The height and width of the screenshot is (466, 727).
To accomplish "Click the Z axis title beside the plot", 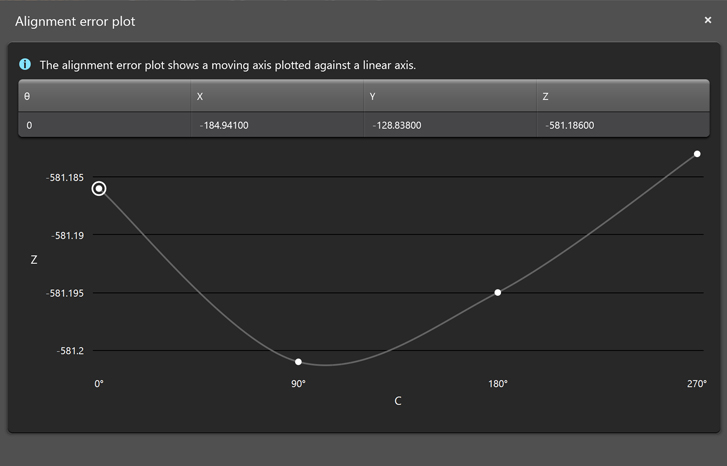I will click(x=34, y=260).
